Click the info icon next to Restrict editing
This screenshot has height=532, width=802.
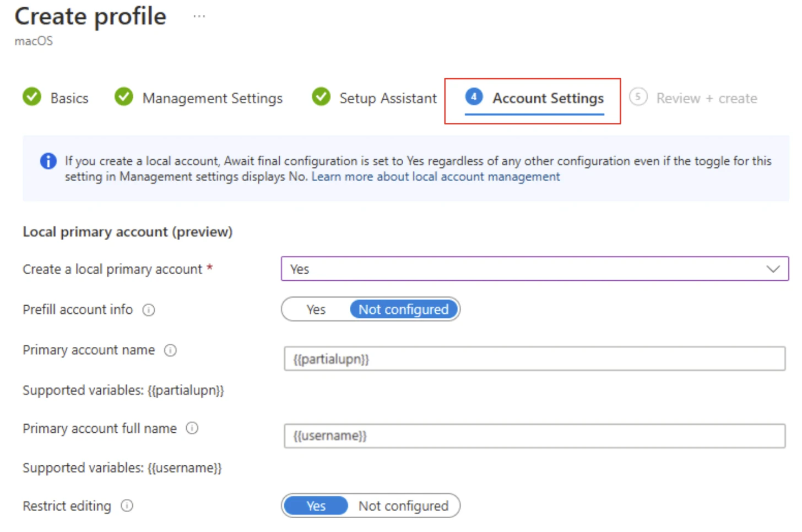pyautogui.click(x=127, y=506)
